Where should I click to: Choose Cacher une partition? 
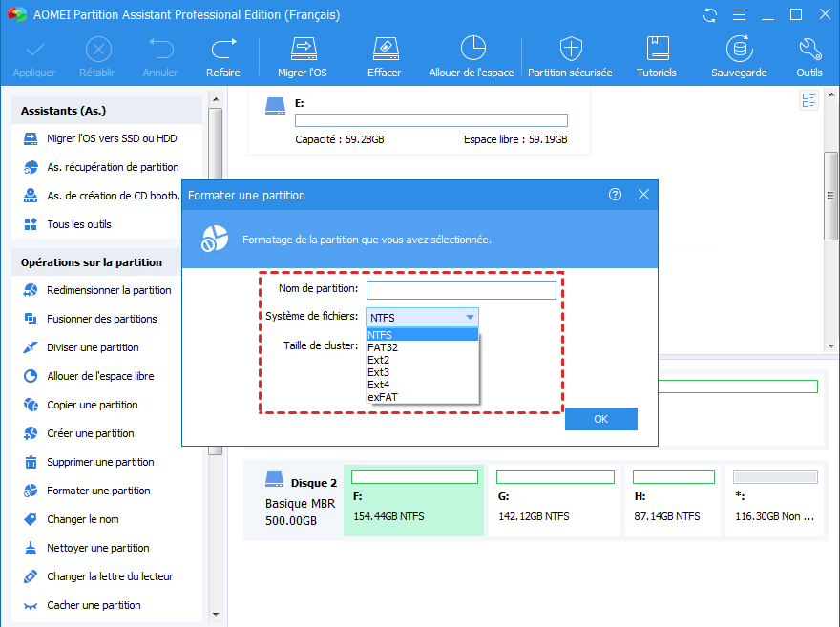pyautogui.click(x=94, y=606)
